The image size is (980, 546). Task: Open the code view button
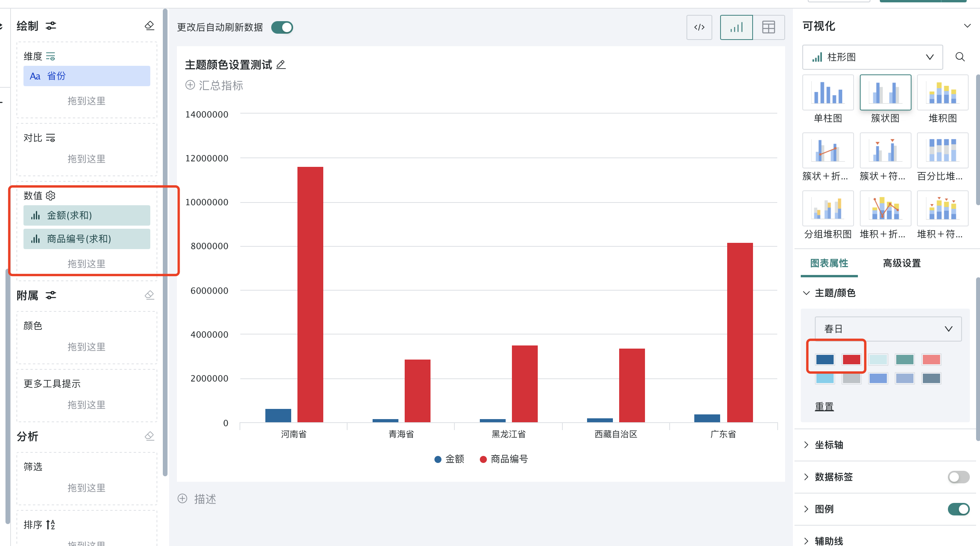click(699, 27)
